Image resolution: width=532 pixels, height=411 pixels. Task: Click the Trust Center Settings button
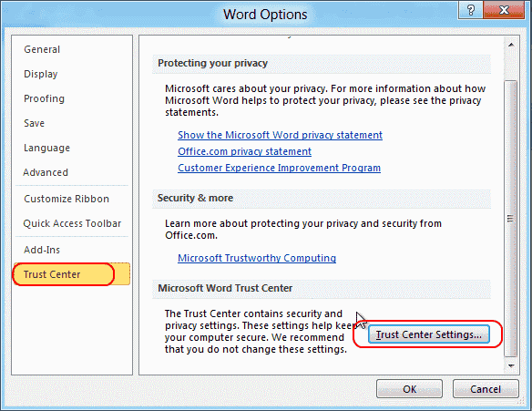pos(428,334)
